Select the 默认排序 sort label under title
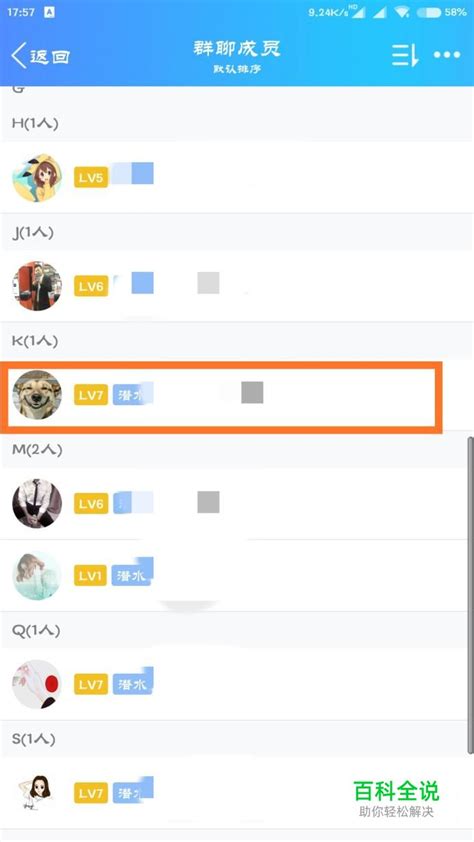Screen dimensions: 474x842 click(237, 69)
